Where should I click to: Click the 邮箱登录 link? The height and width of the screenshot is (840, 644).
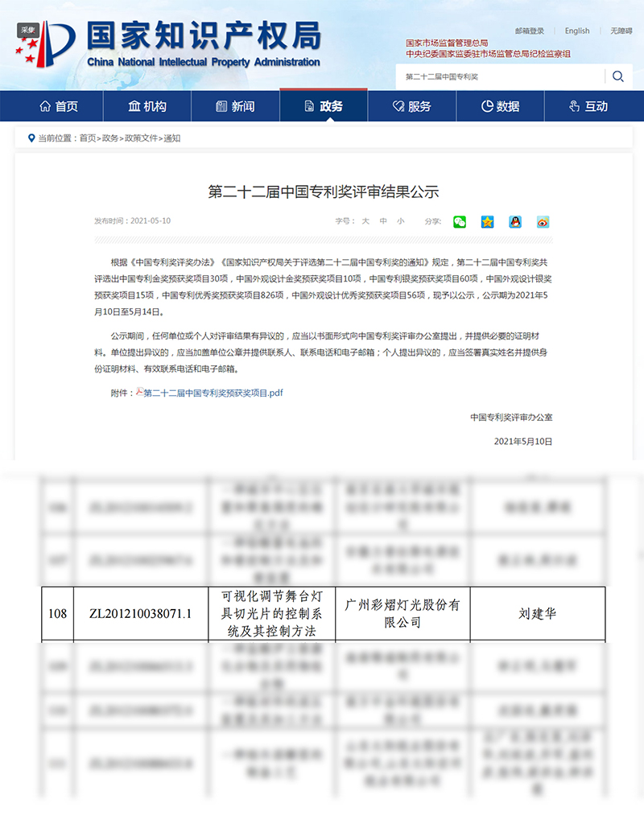530,31
